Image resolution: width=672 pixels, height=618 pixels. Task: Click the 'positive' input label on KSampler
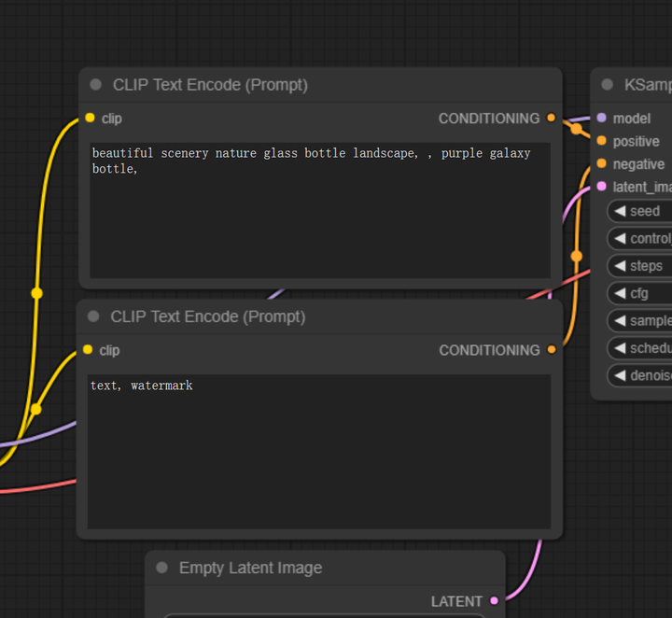coord(636,141)
